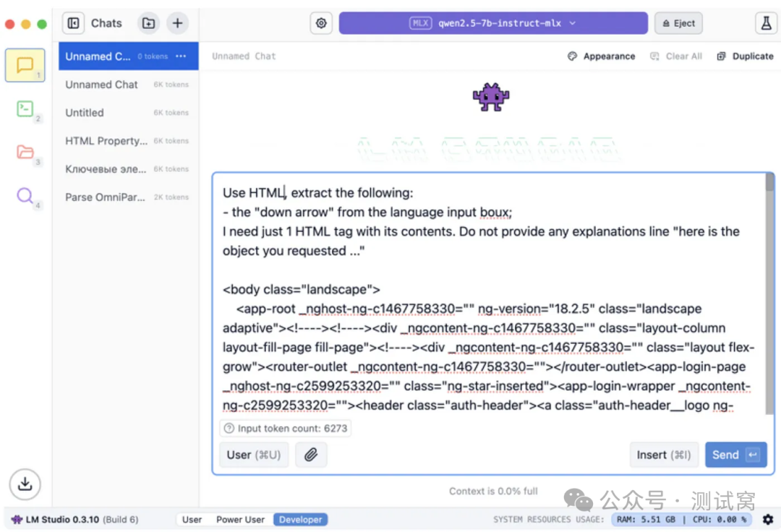Click the RAM: 5.51 GB usage indicator

click(646, 519)
